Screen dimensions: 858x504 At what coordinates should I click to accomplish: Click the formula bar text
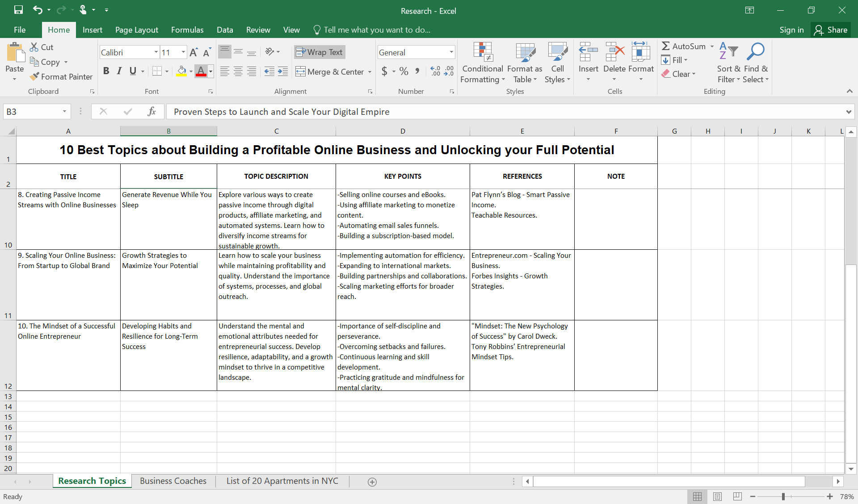[x=282, y=112]
